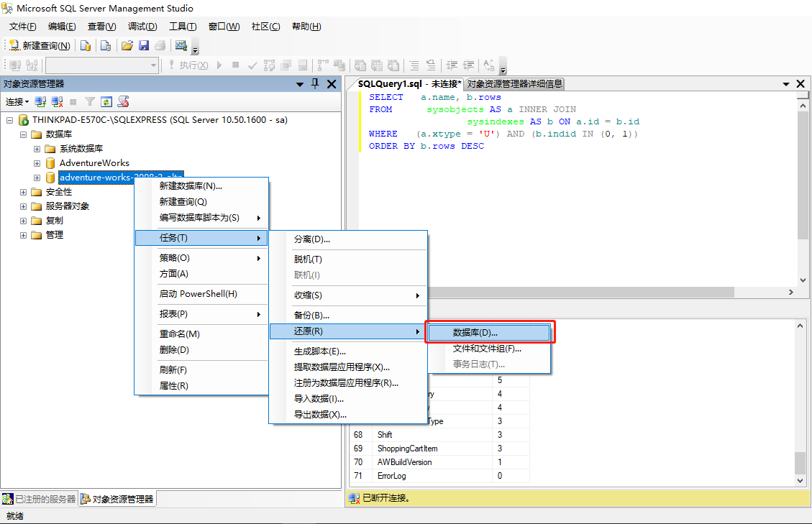Screen dimensions: 812x524
Task: Toggle the auto-hide pin on Object Explorer panel
Action: point(315,83)
